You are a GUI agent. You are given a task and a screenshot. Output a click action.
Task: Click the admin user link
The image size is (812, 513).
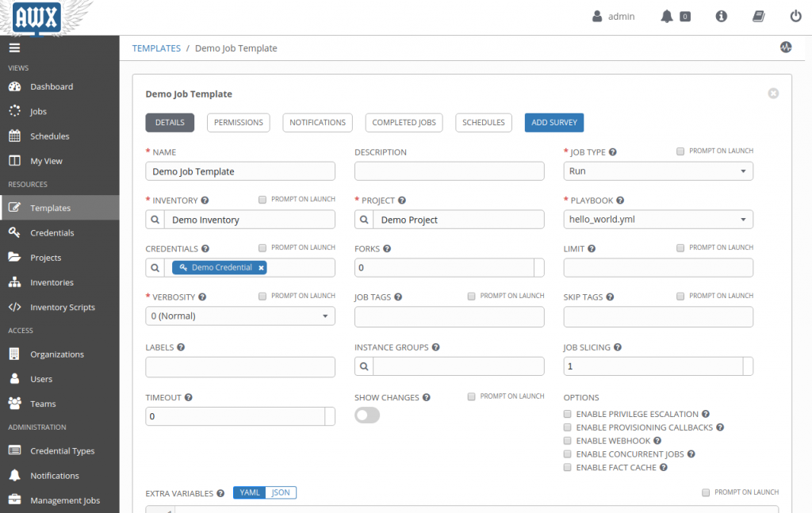(614, 17)
